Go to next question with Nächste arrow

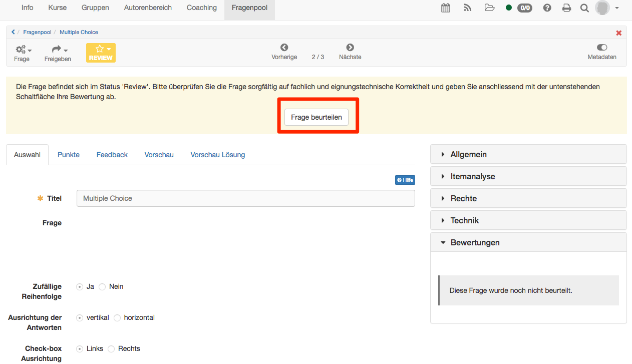click(x=350, y=48)
